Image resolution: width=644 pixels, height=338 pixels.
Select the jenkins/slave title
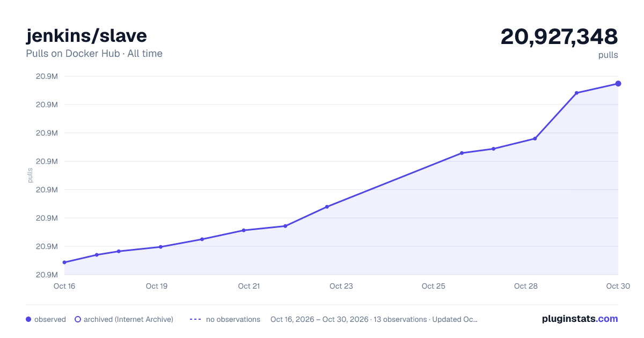click(x=86, y=35)
